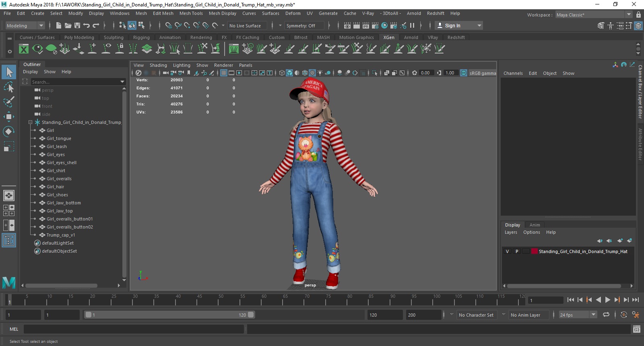Go to the end of playback range
The height and width of the screenshot is (346, 644).
coord(636,300)
